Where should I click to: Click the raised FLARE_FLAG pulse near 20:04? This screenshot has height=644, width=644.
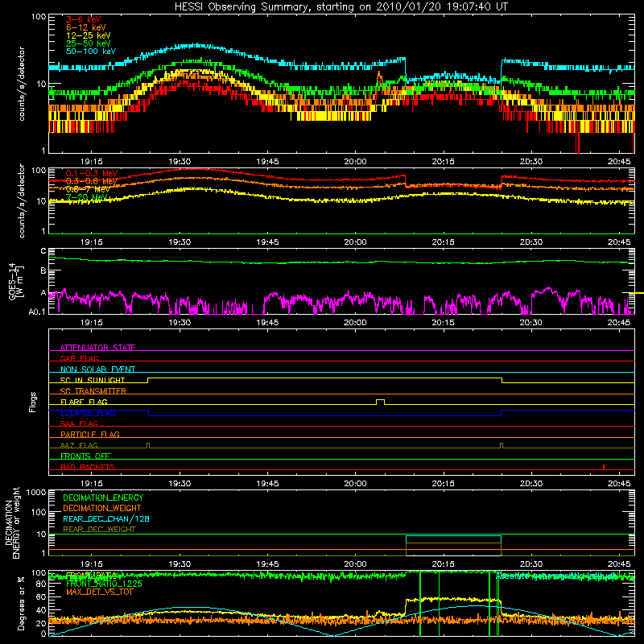(x=380, y=402)
